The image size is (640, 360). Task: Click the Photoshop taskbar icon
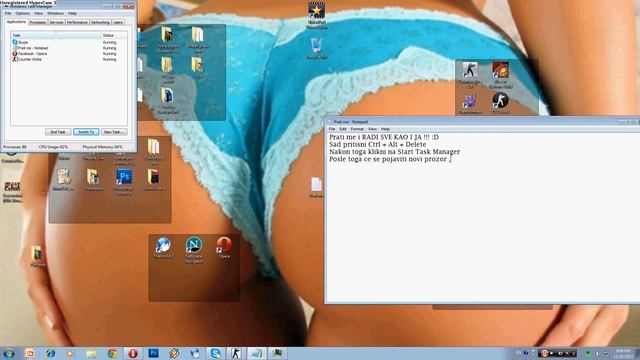153,353
